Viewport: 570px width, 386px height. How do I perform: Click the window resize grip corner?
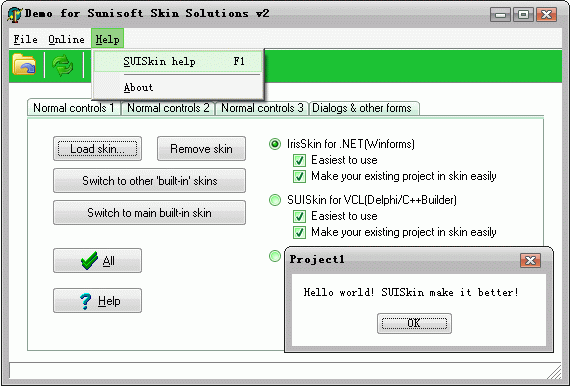click(x=555, y=372)
